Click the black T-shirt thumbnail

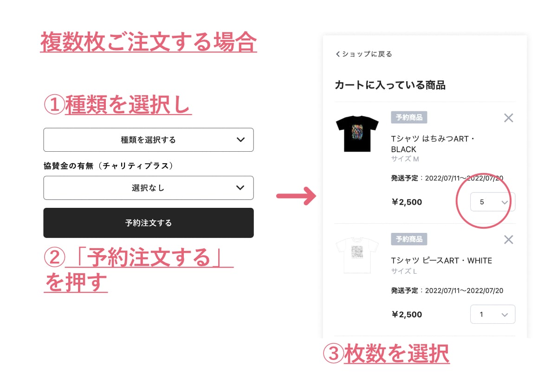pyautogui.click(x=357, y=133)
